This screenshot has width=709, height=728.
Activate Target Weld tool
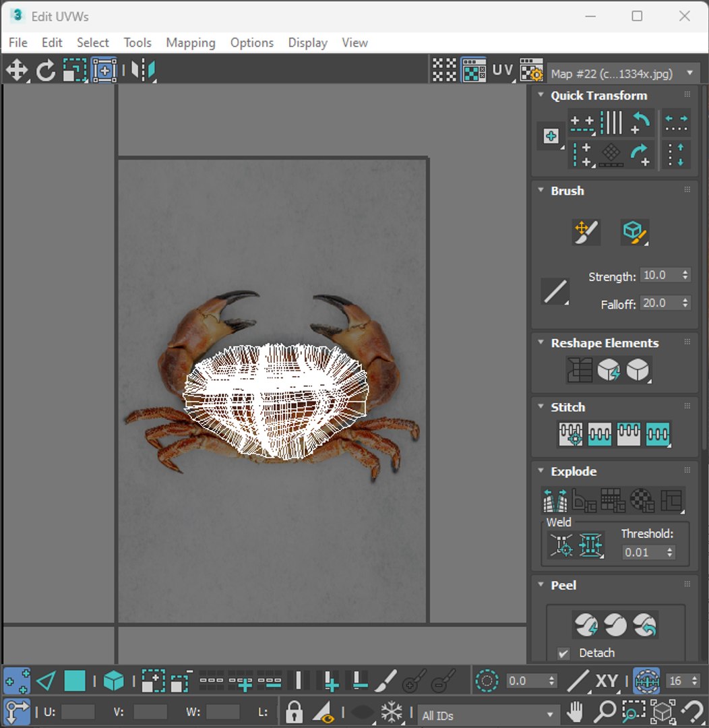point(561,545)
